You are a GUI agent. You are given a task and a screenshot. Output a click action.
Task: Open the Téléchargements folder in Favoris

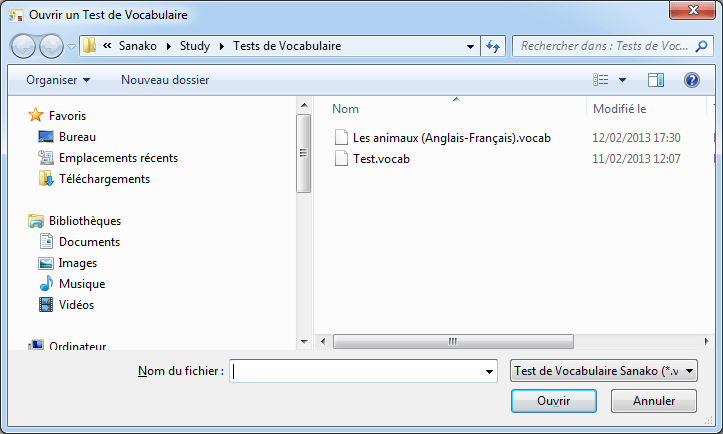(x=104, y=179)
